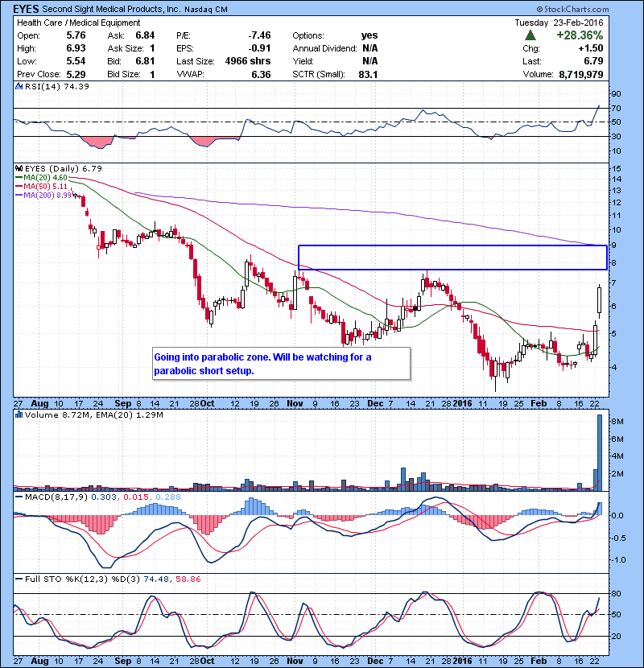Click the Full STO %K value '74.48'
Screen dimensions: 644x668
[155, 579]
